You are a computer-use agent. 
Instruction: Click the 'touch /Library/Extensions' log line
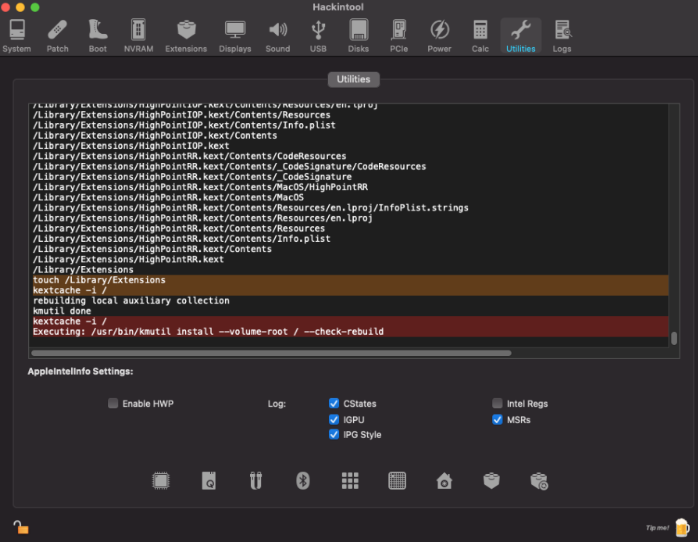(99, 280)
